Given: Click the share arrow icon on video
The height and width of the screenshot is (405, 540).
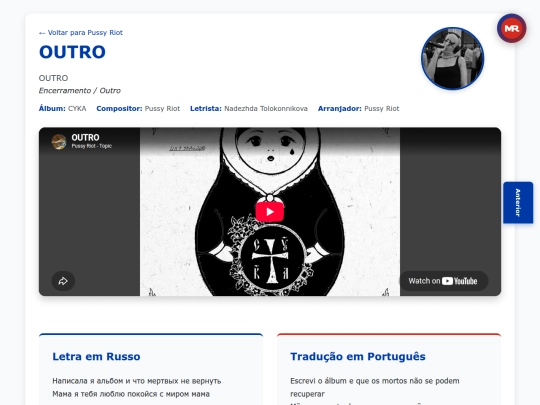Looking at the screenshot, I should pos(63,281).
